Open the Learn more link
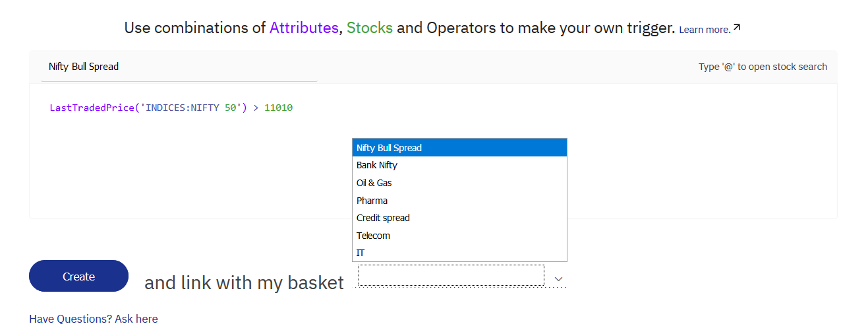The image size is (868, 330). 705,30
